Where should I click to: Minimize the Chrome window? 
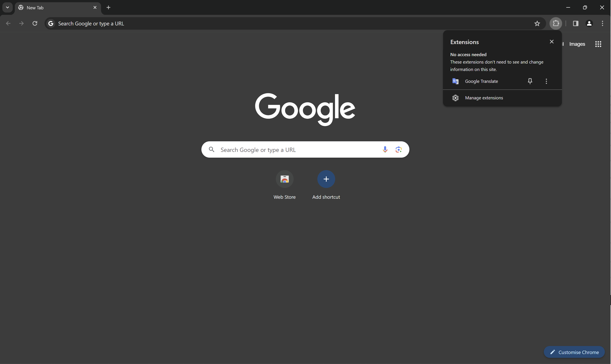(x=568, y=7)
